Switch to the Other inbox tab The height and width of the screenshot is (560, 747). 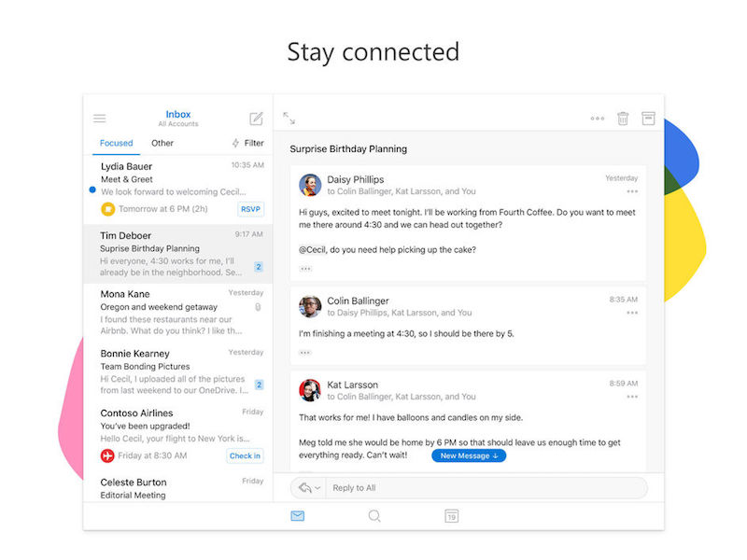point(162,143)
